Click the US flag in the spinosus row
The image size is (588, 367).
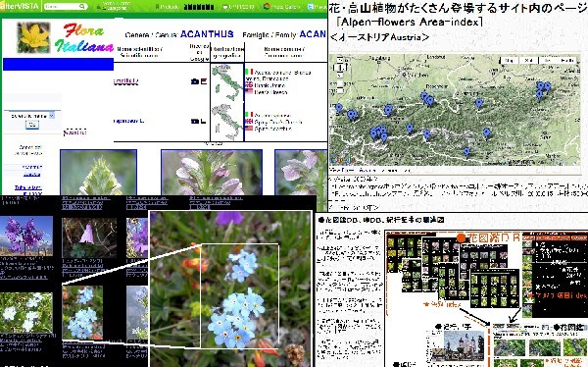(x=249, y=129)
